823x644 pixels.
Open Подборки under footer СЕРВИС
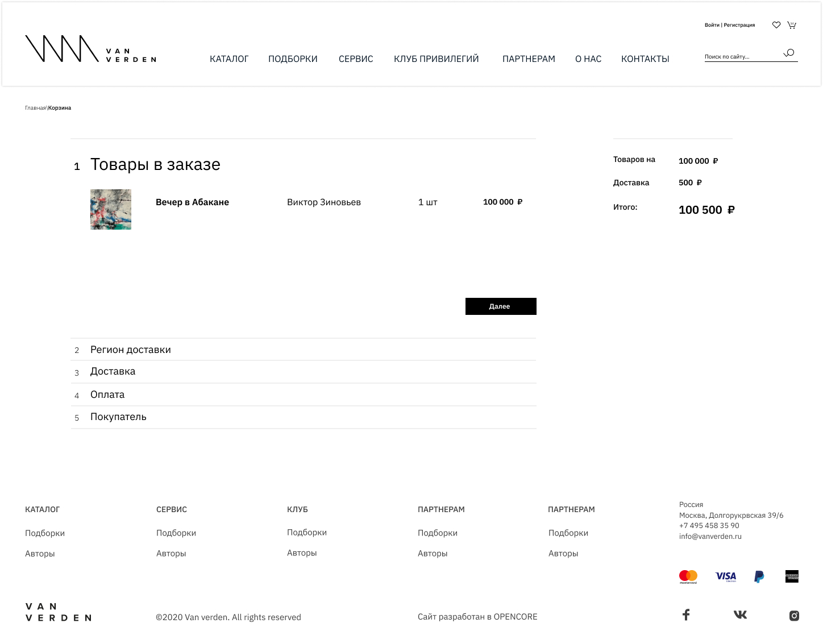(x=176, y=533)
